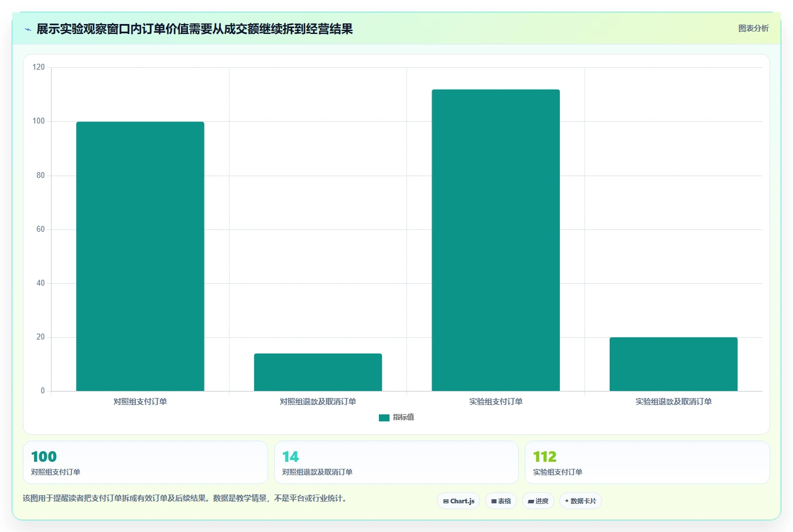Click the 对照组退款及取消订单 caption in the second card
The image size is (793, 532).
(x=317, y=472)
